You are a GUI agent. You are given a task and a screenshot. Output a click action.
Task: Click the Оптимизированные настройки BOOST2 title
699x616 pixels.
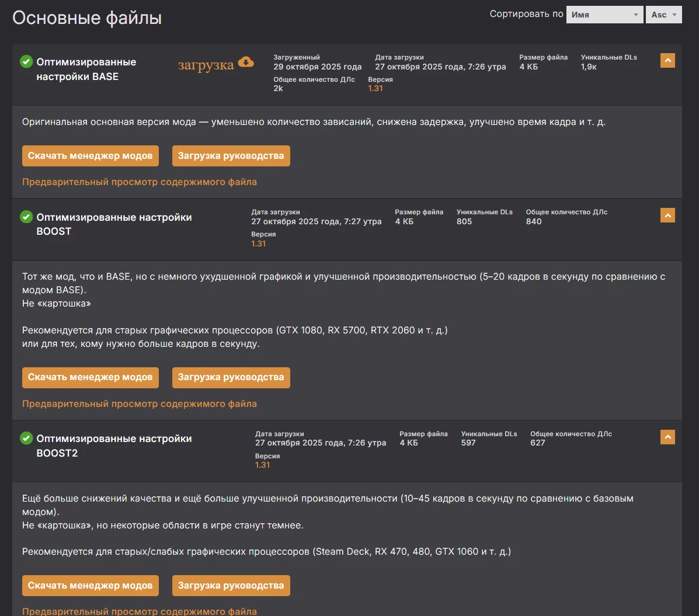[114, 446]
